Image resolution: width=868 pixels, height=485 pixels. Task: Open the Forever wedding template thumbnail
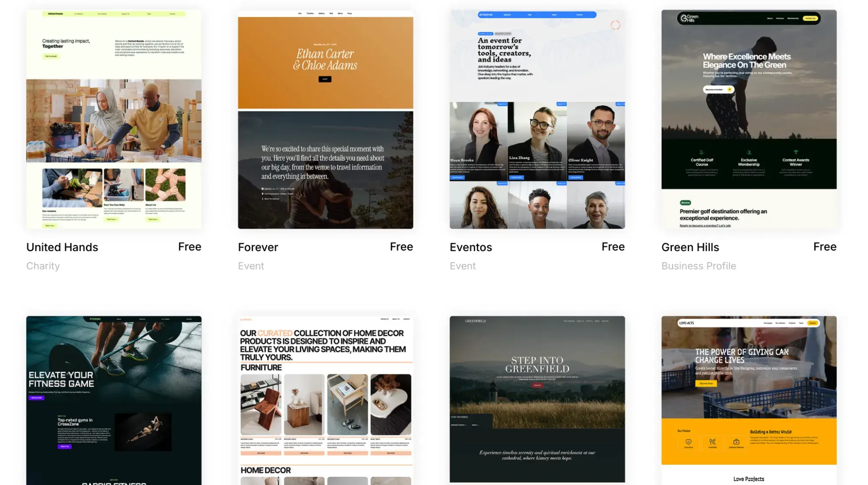[x=326, y=119]
